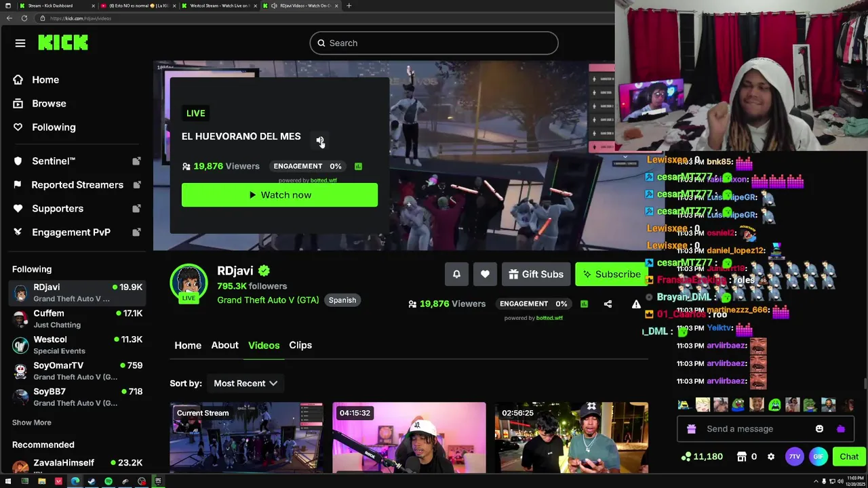Image resolution: width=868 pixels, height=488 pixels.
Task: Click the 7TV button
Action: pos(794,457)
